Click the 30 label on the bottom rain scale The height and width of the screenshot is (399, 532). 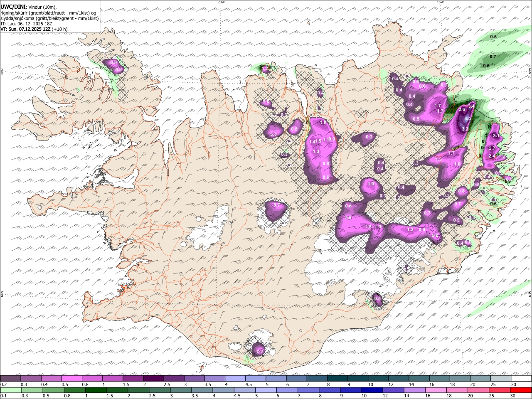(x=513, y=396)
